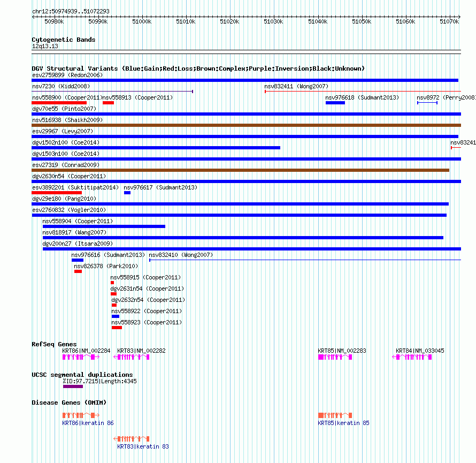The height and width of the screenshot is (463, 476).
Task: Click the brown nsv516938 (Shaikh2009) complex bar
Action: point(246,125)
